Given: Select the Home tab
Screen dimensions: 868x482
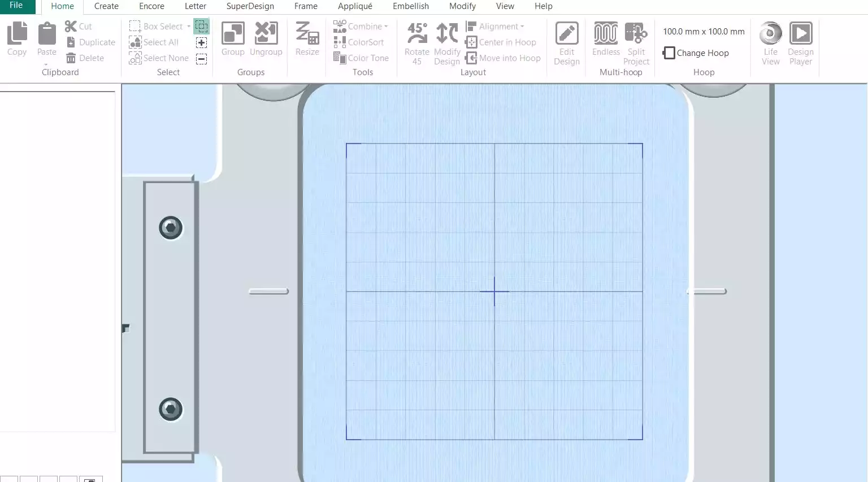Looking at the screenshot, I should click(62, 6).
